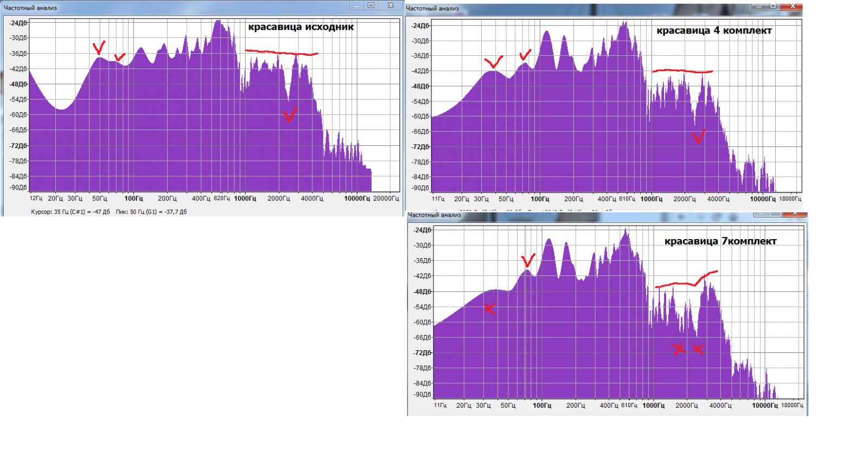
Task: Click '18000Гц' label in the 7комплект window
Action: pyautogui.click(x=792, y=405)
